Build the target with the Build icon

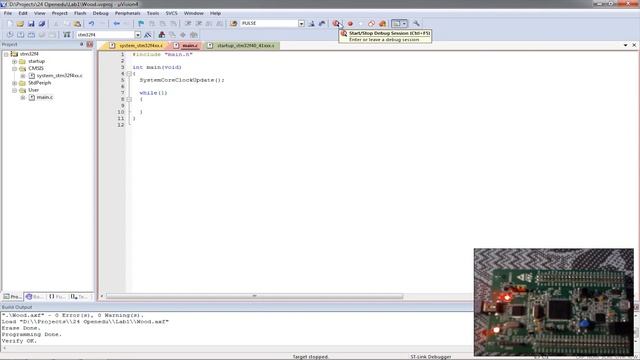pyautogui.click(x=20, y=35)
